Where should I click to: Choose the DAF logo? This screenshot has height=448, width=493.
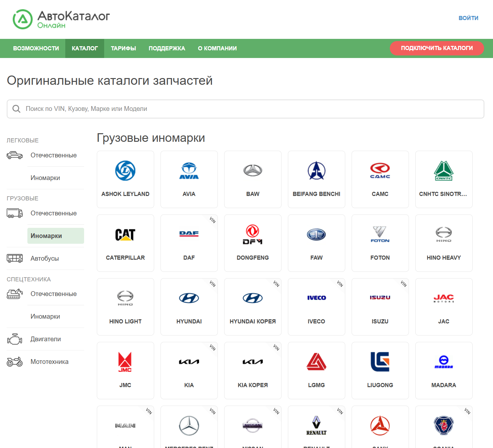click(x=189, y=234)
